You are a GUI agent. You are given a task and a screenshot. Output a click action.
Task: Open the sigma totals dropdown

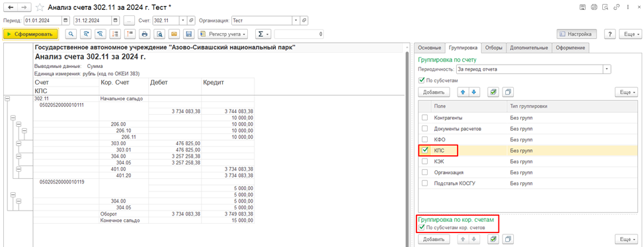pyautogui.click(x=263, y=34)
